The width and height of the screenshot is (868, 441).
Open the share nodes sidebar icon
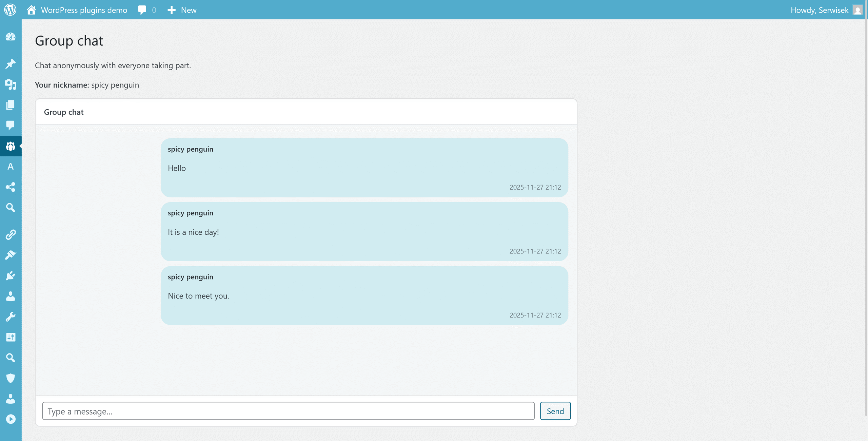[x=11, y=187]
